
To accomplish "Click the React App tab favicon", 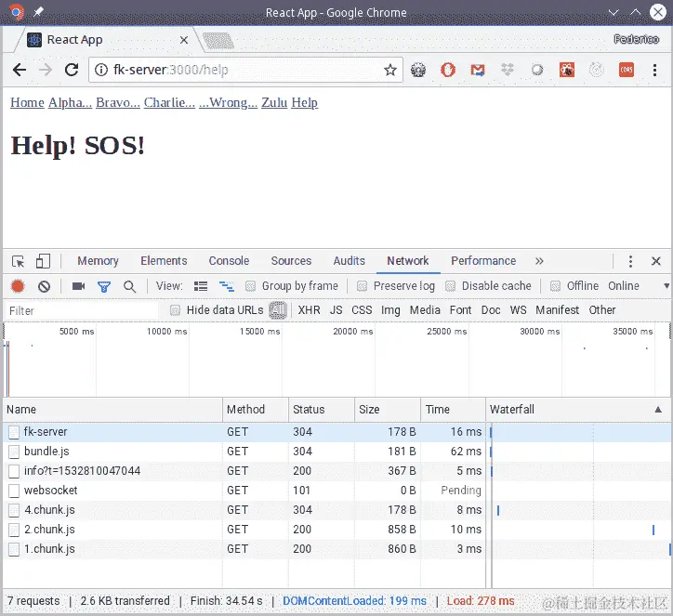I will pyautogui.click(x=34, y=40).
